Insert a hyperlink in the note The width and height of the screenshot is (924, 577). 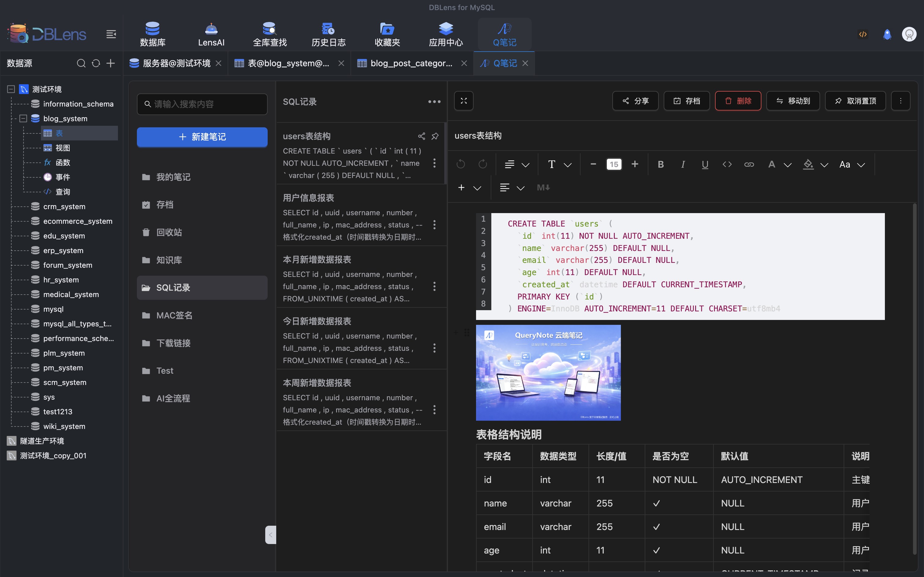point(749,165)
